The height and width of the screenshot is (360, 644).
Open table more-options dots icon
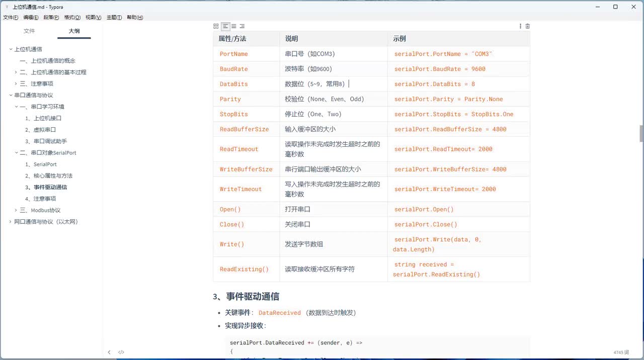(520, 26)
